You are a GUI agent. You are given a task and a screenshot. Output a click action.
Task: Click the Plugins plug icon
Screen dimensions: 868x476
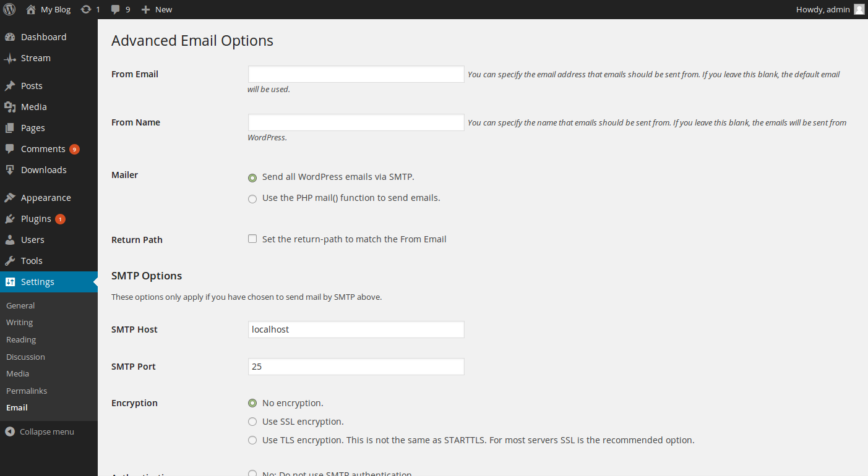(10, 219)
